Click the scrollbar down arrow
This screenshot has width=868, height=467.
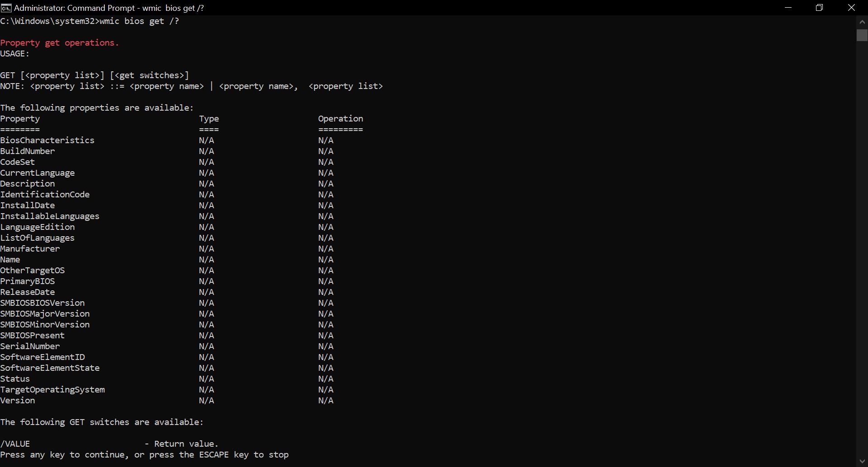(x=862, y=461)
